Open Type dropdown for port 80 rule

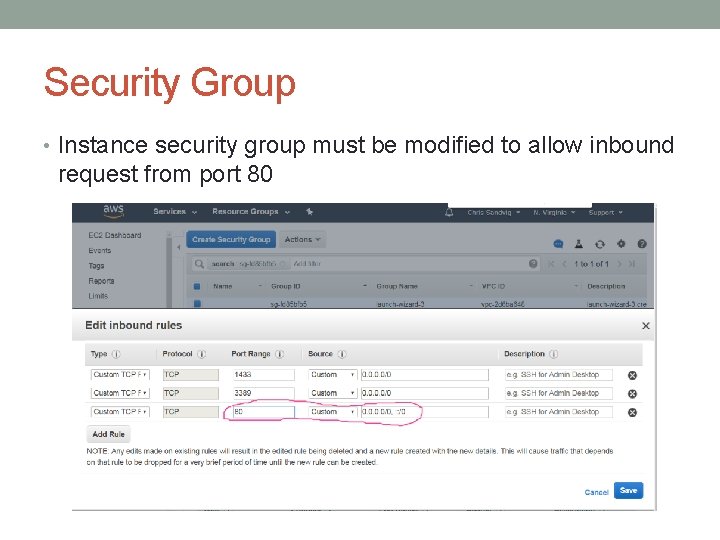(120, 412)
